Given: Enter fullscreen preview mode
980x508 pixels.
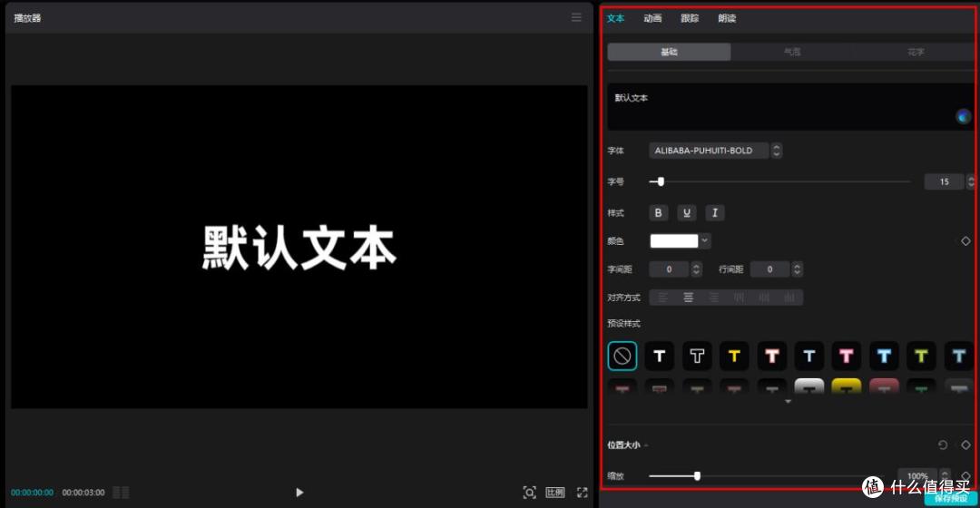Looking at the screenshot, I should [582, 493].
